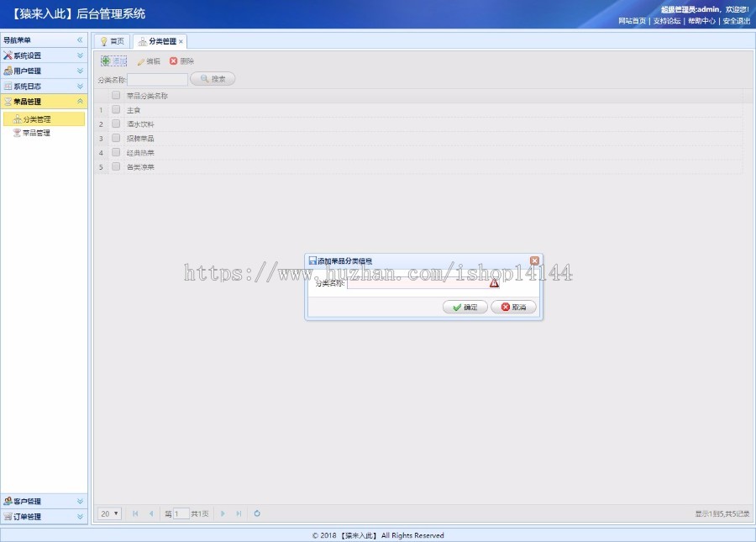Close the 分类管理 tab with its x icon
756x542 pixels.
181,41
